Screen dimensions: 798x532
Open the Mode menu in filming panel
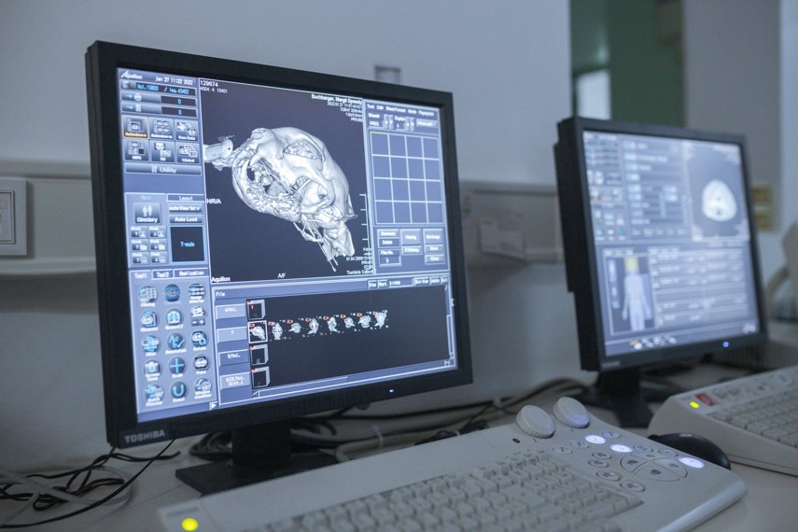[x=413, y=111]
